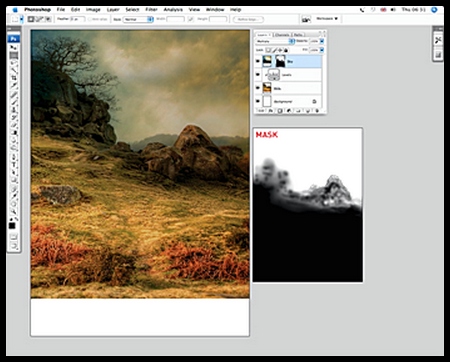
Task: Select the Lasso tool
Action: (14, 63)
